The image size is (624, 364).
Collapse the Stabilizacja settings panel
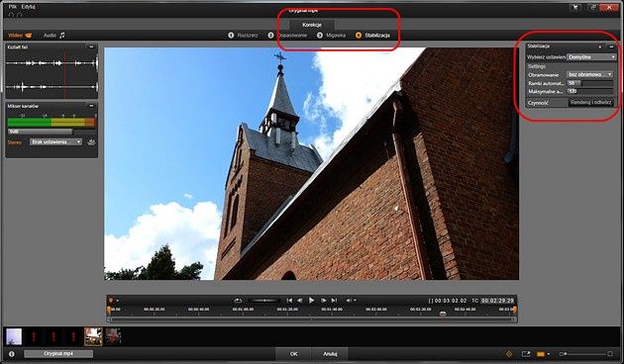coord(612,46)
